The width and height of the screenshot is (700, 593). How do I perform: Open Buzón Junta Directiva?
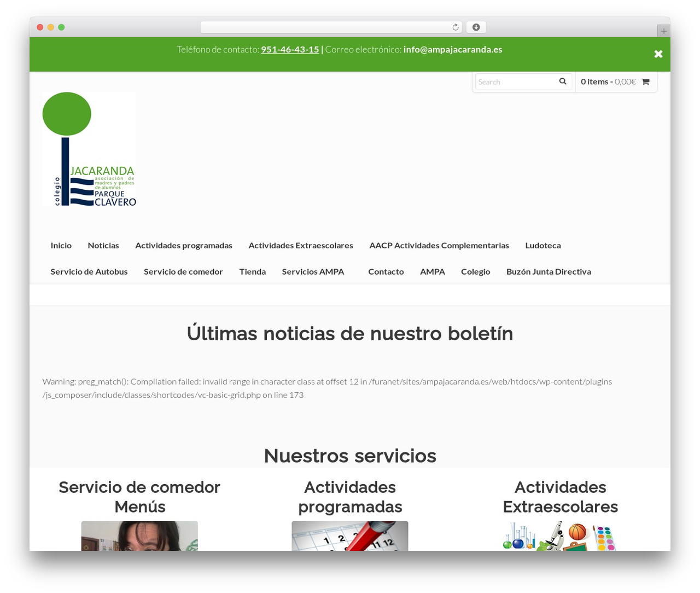pyautogui.click(x=549, y=272)
